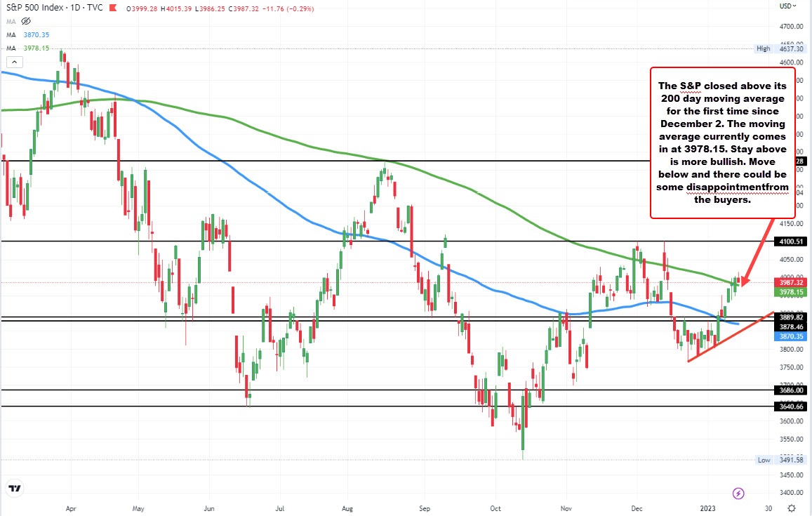
Task: Click the TradingView logo
Action: [x=15, y=489]
